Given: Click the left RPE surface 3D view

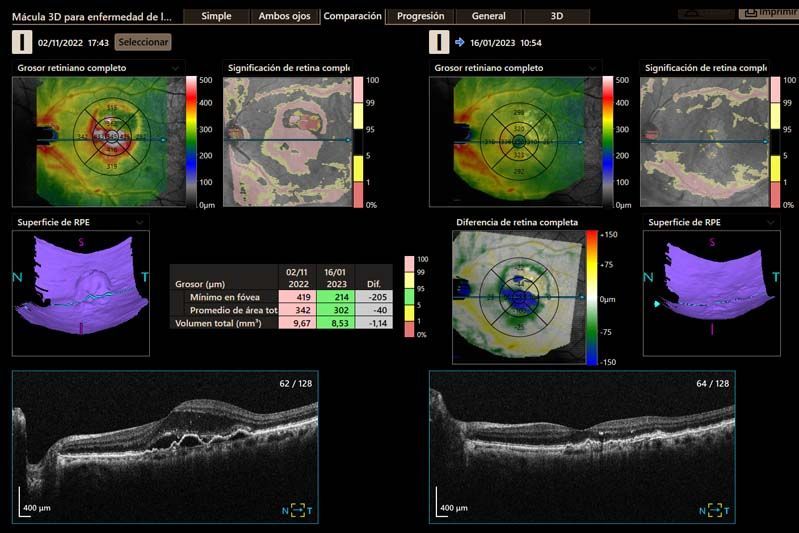Looking at the screenshot, I should 81,292.
